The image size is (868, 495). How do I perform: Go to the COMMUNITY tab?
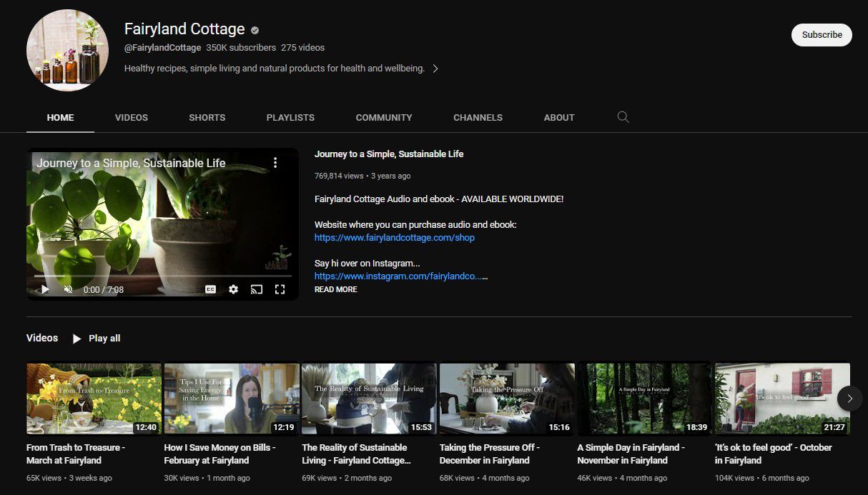pyautogui.click(x=384, y=117)
